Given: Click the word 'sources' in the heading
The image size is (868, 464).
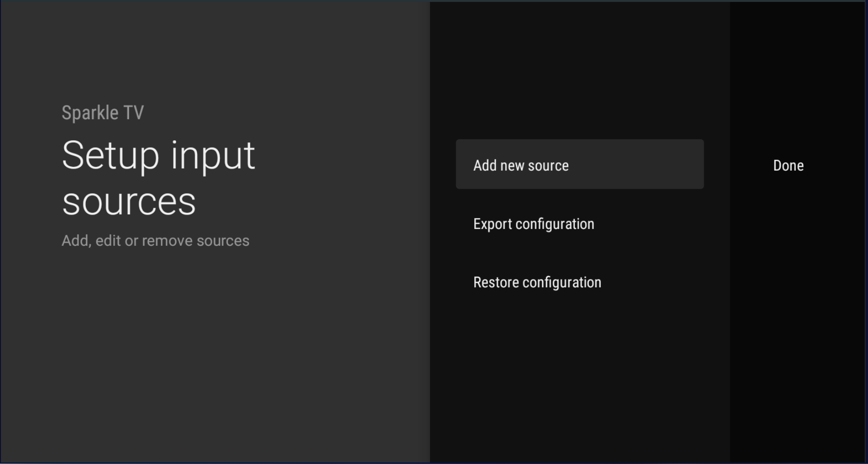Looking at the screenshot, I should click(129, 202).
